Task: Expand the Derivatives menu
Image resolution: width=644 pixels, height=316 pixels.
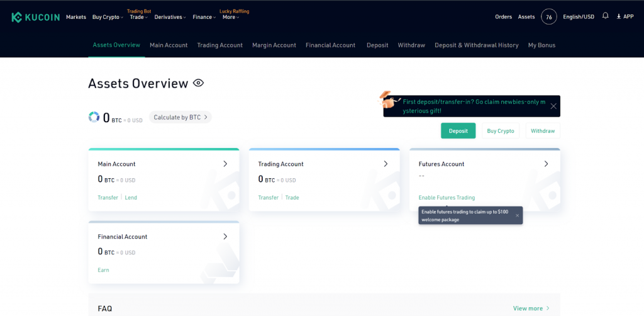Action: point(170,17)
